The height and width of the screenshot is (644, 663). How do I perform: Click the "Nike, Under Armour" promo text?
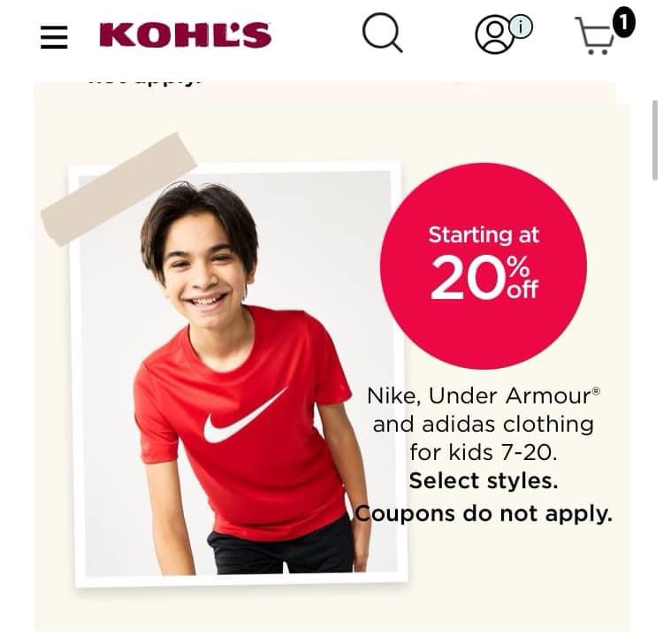pyautogui.click(x=484, y=396)
